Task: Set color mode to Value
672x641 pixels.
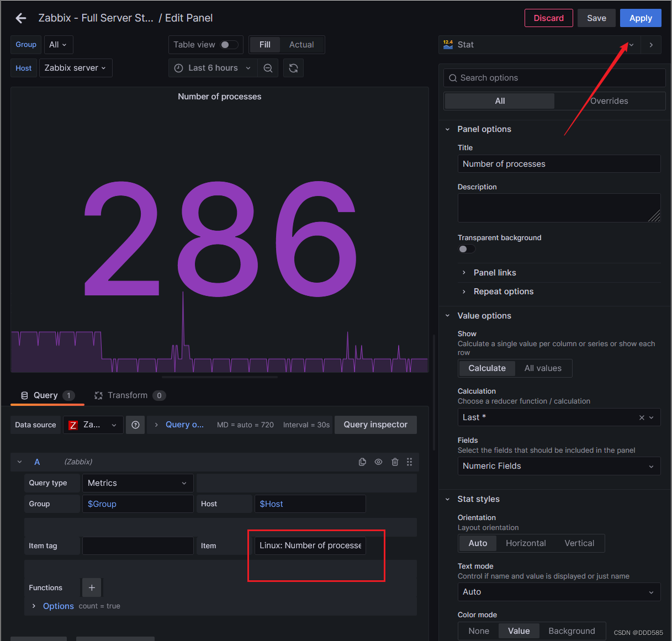Action: (519, 631)
